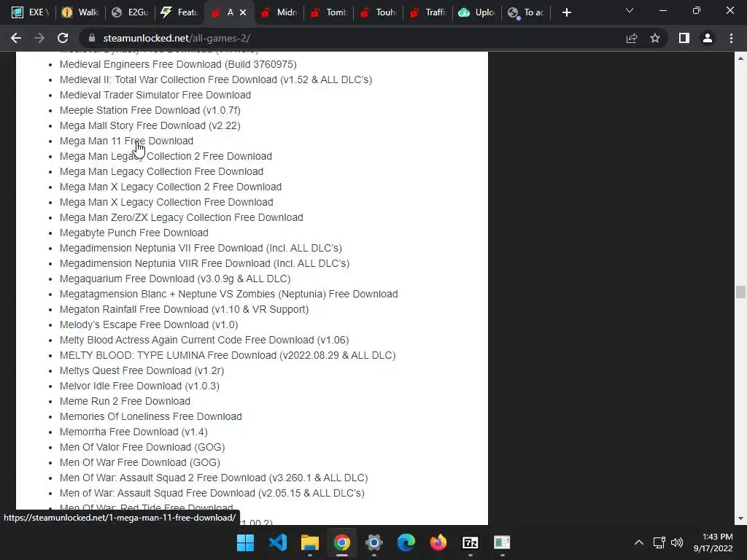Open Meme Run 2 Free Download link
Viewport: 747px width, 560px height.
125,402
